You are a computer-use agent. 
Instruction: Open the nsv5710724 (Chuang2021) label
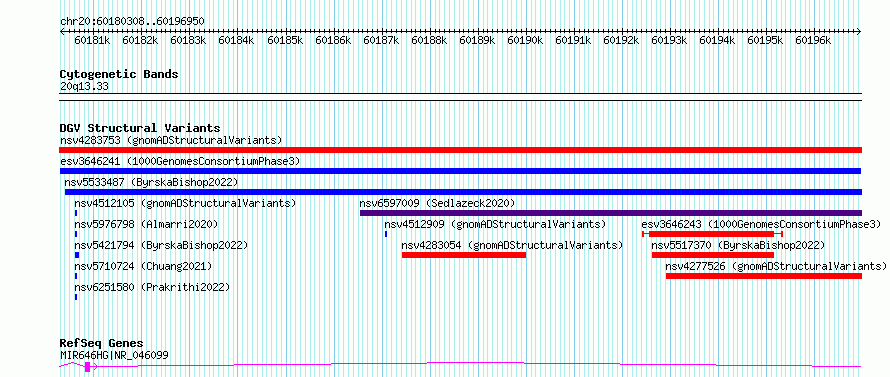[x=143, y=266]
